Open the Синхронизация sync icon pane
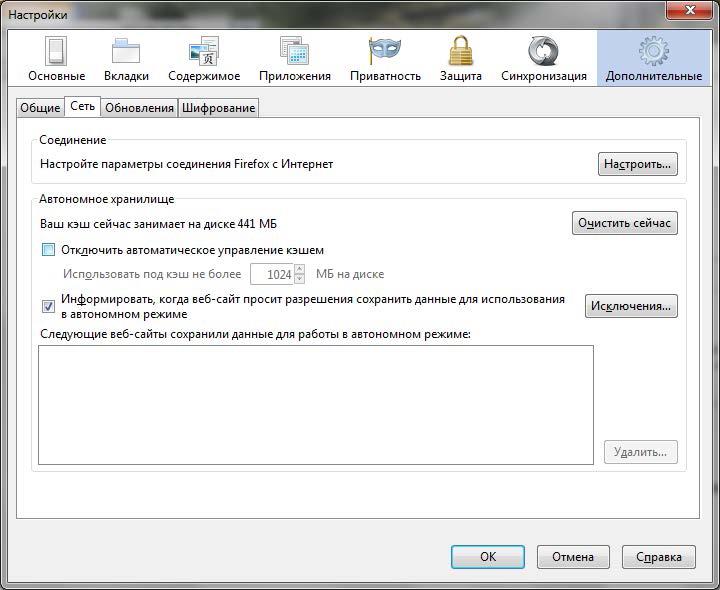720x590 pixels. point(543,58)
